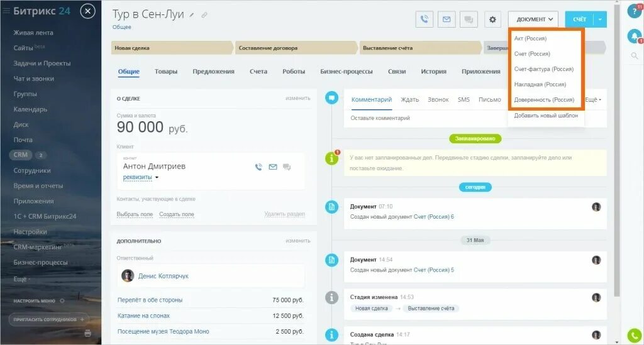Click НАСТРОИТЬ МЕНЮ in the sidebar
Image resolution: width=644 pixels, height=345 pixels.
tap(34, 300)
